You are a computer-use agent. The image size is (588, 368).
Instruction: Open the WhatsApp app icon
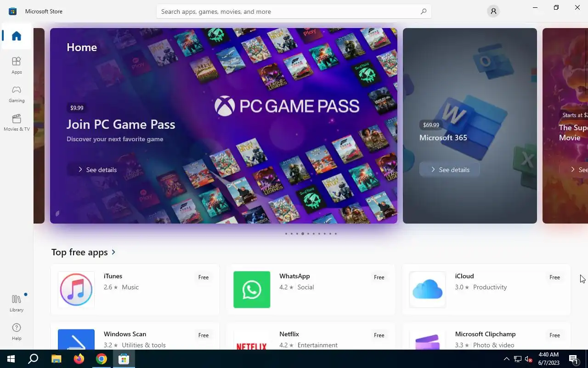coord(252,289)
